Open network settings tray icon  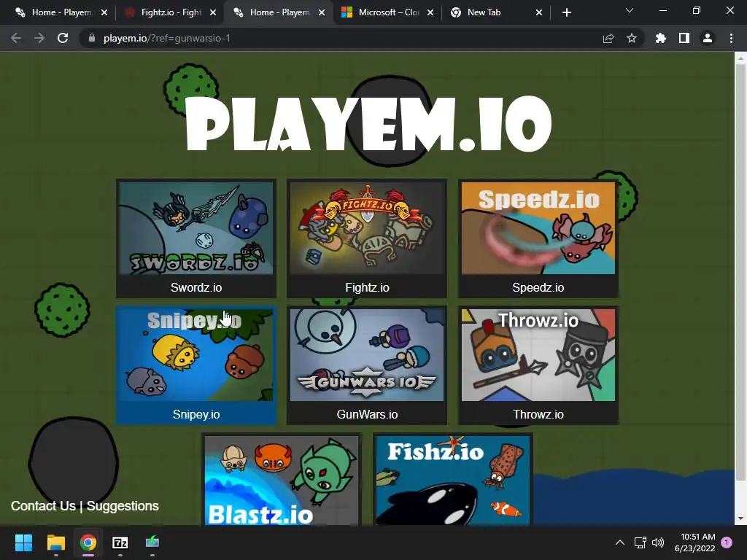coord(640,542)
